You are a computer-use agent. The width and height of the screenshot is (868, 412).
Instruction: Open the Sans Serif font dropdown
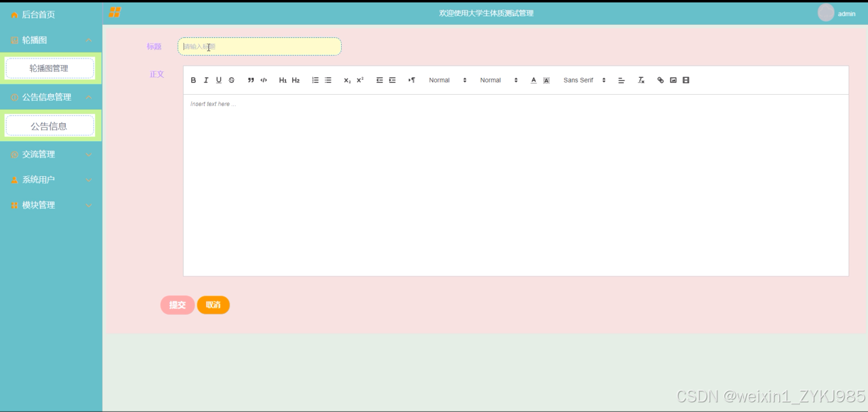(584, 80)
